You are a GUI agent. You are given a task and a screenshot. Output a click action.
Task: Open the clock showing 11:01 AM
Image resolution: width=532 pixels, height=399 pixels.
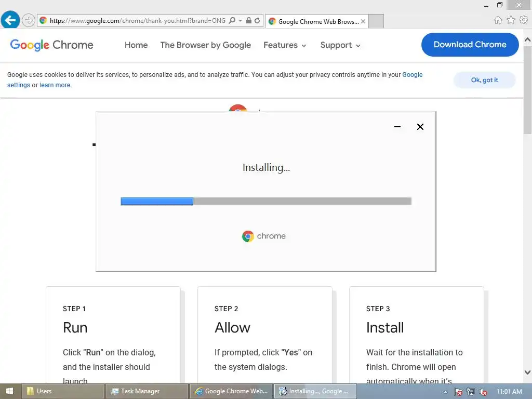pyautogui.click(x=509, y=392)
